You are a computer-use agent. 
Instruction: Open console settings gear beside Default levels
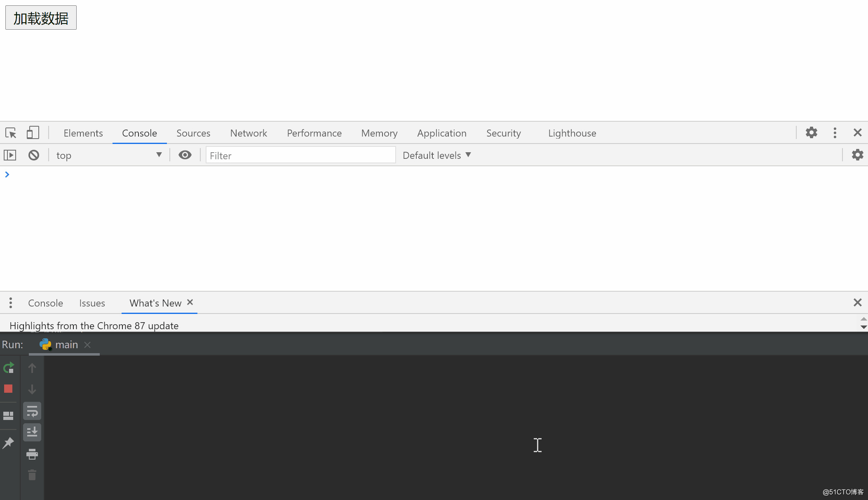(x=857, y=155)
